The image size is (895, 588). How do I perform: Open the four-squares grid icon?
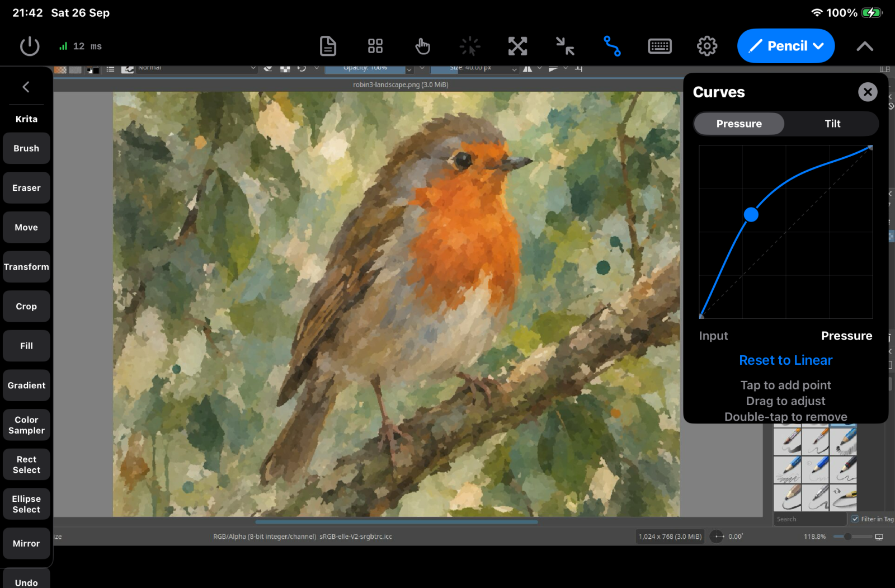(x=375, y=46)
